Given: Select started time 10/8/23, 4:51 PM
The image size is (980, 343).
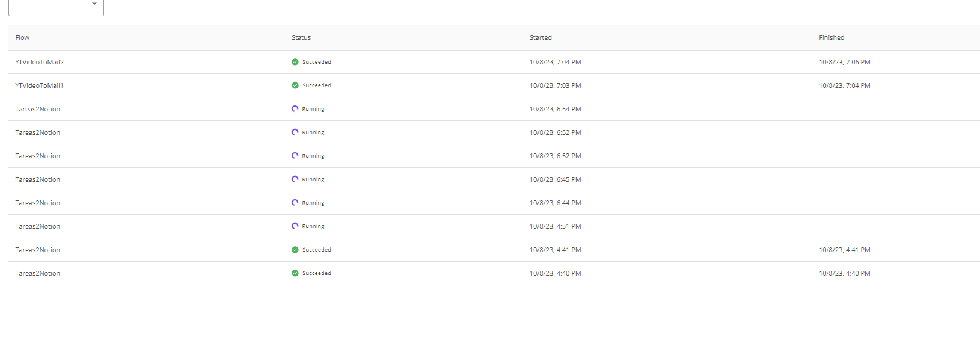Looking at the screenshot, I should pos(556,226).
